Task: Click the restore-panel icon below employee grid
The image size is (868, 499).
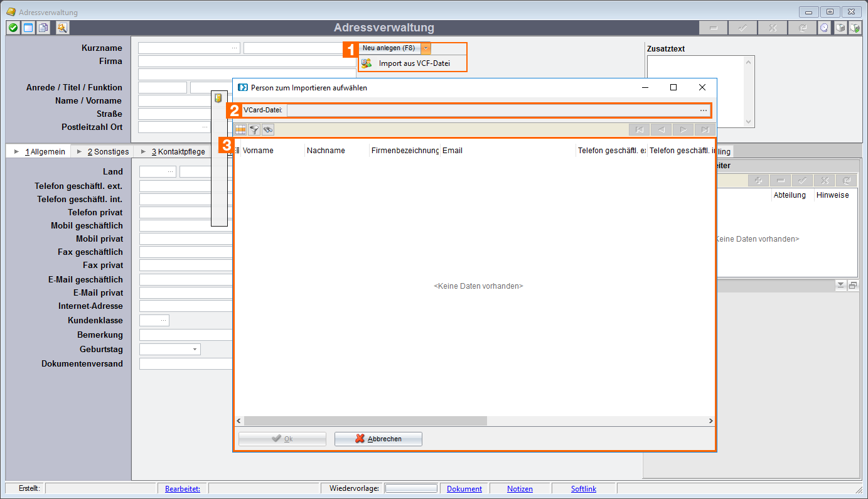Action: point(852,286)
